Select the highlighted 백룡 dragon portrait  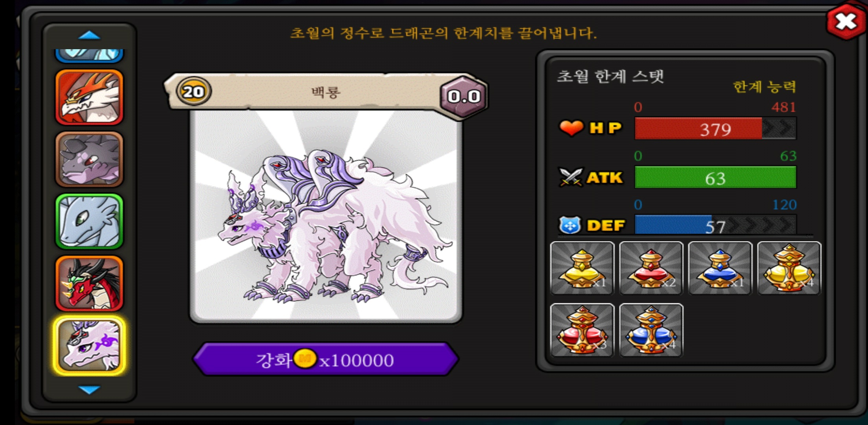point(89,346)
